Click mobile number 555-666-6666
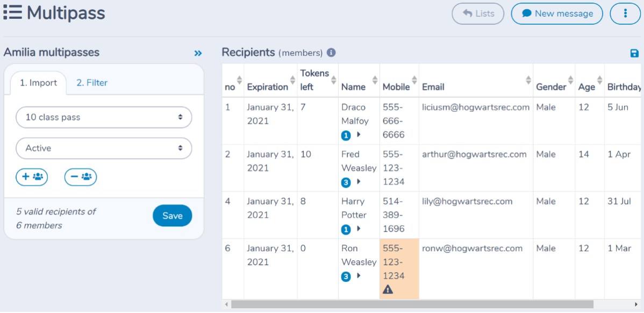The height and width of the screenshot is (313, 644). click(393, 121)
